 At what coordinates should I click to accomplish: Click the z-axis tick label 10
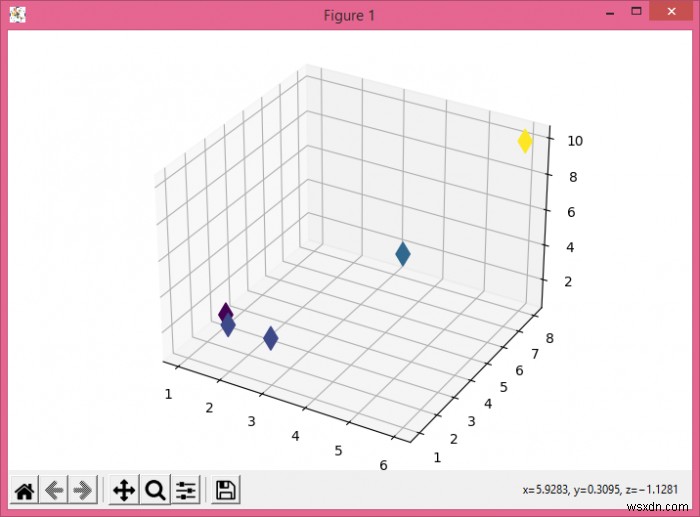[575, 141]
